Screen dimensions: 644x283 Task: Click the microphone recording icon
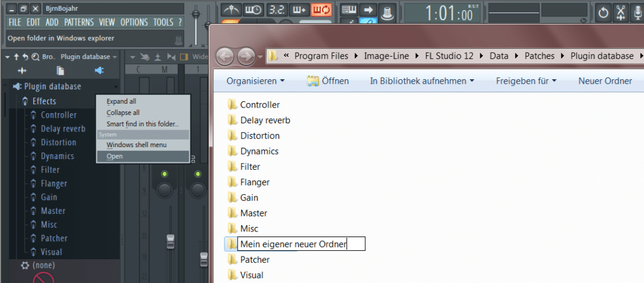coord(637,13)
